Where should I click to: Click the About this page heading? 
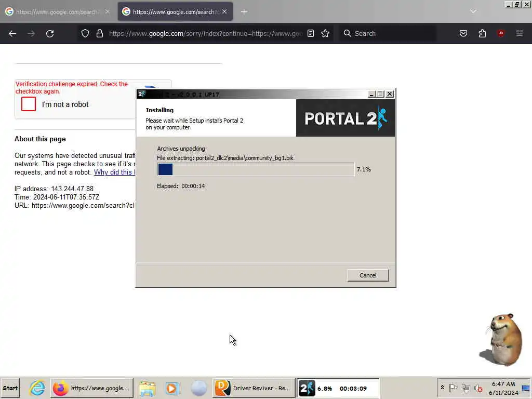click(40, 139)
